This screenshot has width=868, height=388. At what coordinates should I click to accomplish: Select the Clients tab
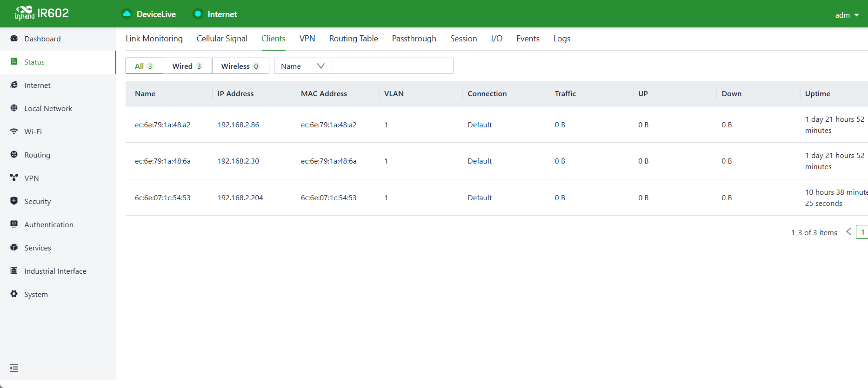(x=274, y=39)
